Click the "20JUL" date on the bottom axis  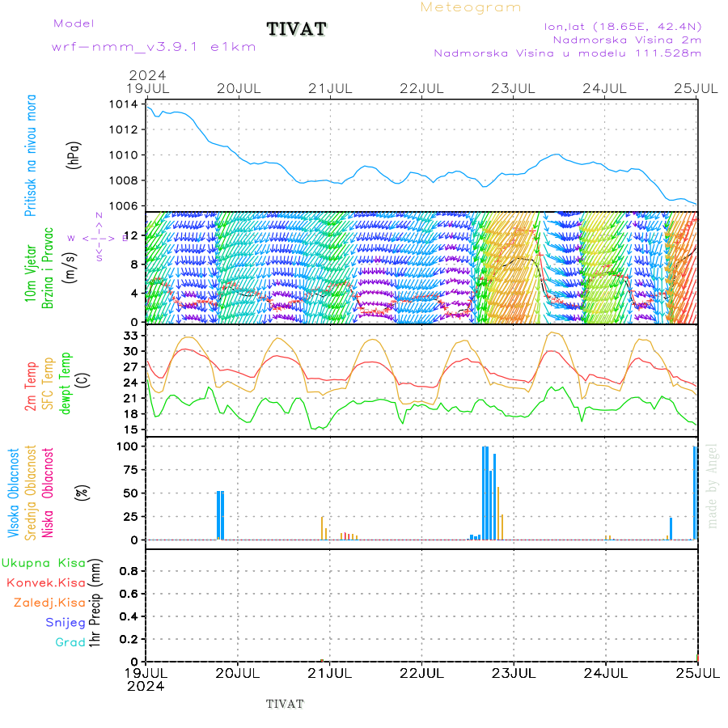point(238,674)
